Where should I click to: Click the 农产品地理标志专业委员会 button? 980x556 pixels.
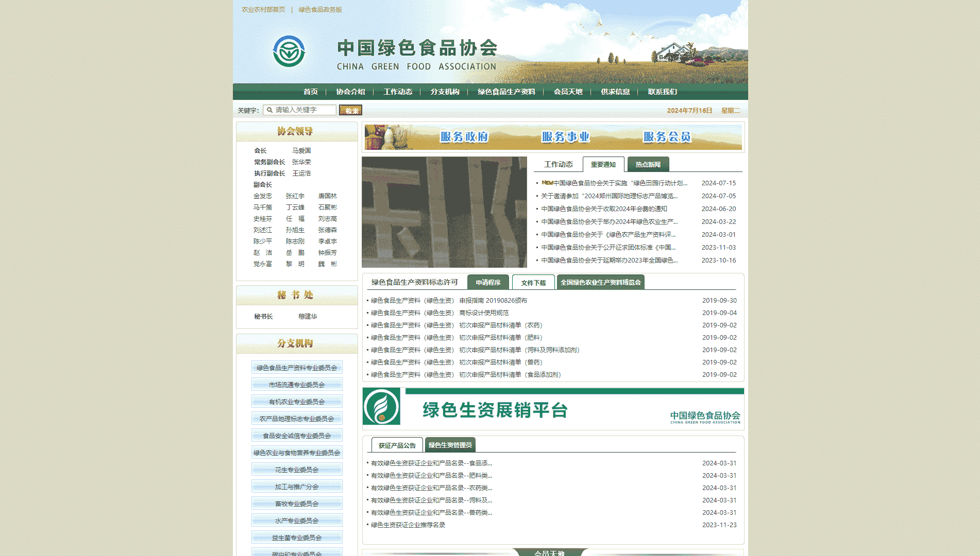[x=297, y=419]
